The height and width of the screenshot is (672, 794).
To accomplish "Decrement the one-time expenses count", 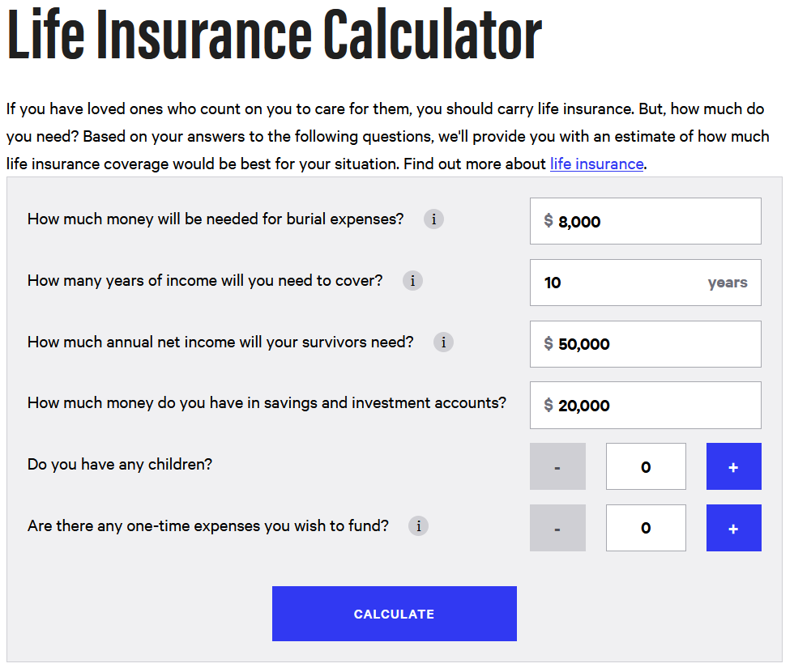I will click(x=557, y=527).
